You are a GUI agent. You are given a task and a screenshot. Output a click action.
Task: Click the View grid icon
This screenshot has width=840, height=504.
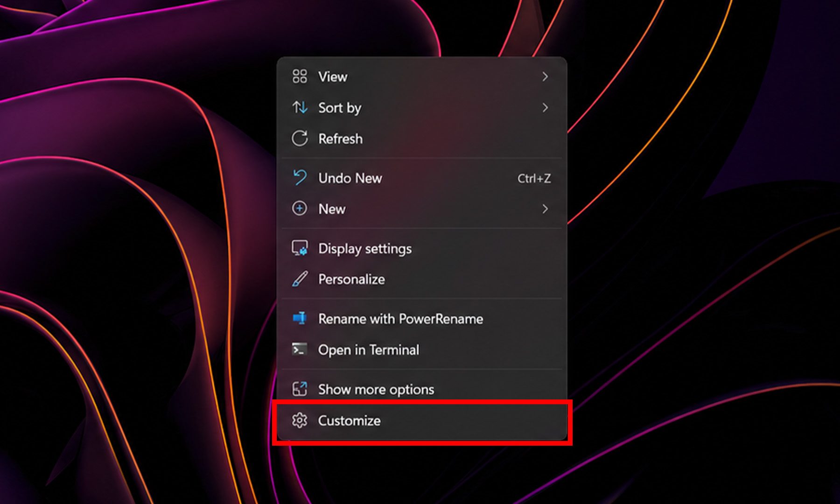coord(300,77)
